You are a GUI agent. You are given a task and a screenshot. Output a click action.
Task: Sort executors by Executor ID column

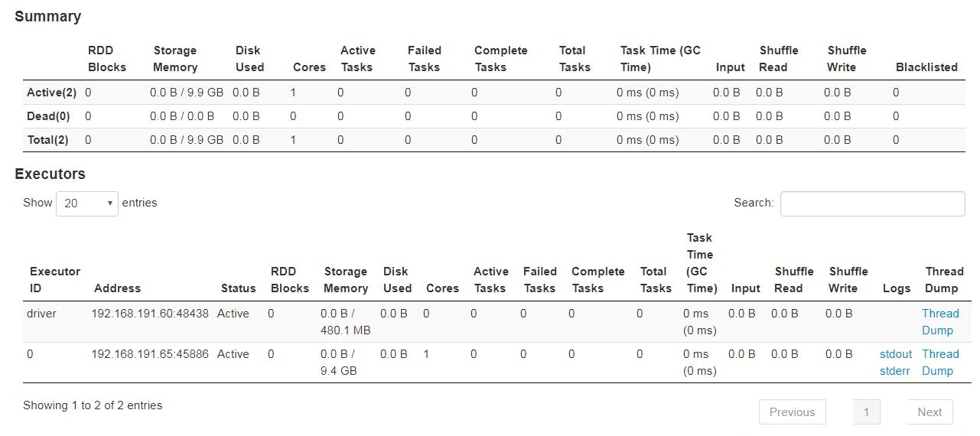(x=55, y=280)
